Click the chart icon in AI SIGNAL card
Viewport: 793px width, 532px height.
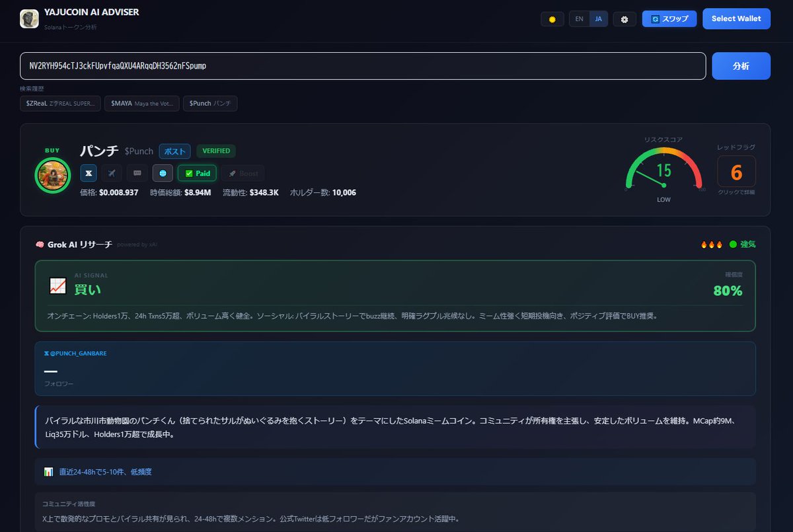57,285
